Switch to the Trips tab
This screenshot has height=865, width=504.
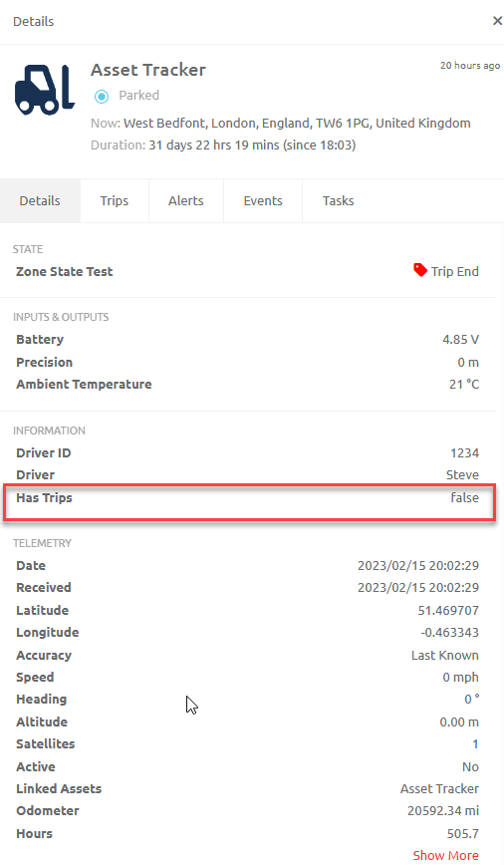(x=115, y=201)
